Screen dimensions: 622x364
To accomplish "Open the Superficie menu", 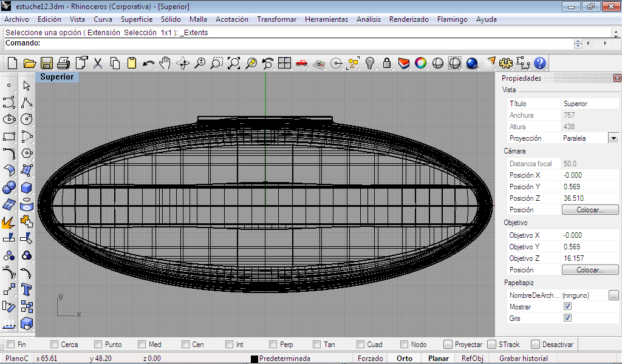I will (136, 19).
